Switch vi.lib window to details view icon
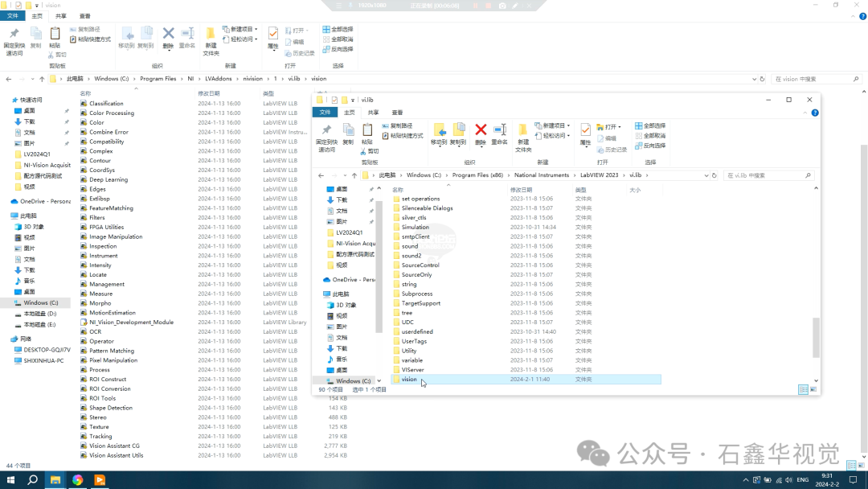Screen dimensions: 868x489 803,390
